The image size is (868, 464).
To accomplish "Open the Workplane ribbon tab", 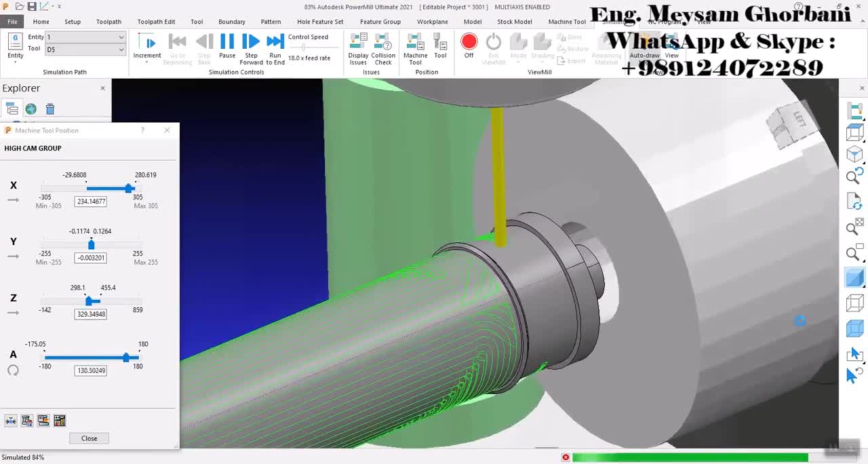I will [433, 22].
